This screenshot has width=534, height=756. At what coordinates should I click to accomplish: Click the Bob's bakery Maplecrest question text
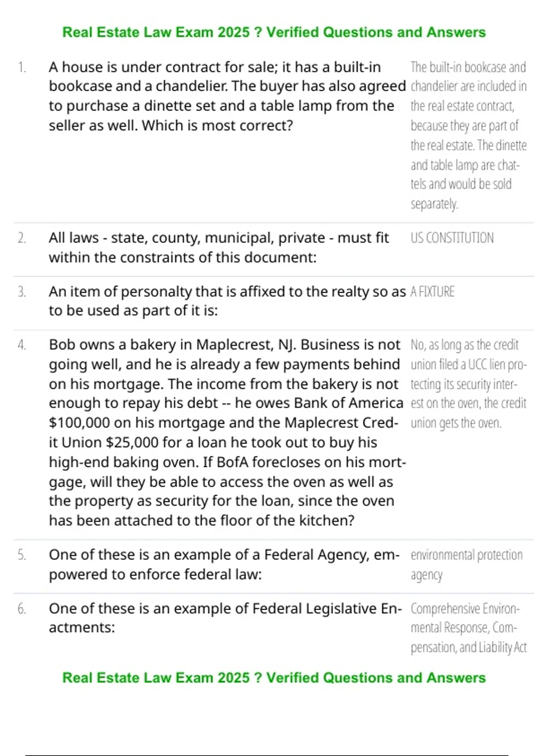(227, 433)
